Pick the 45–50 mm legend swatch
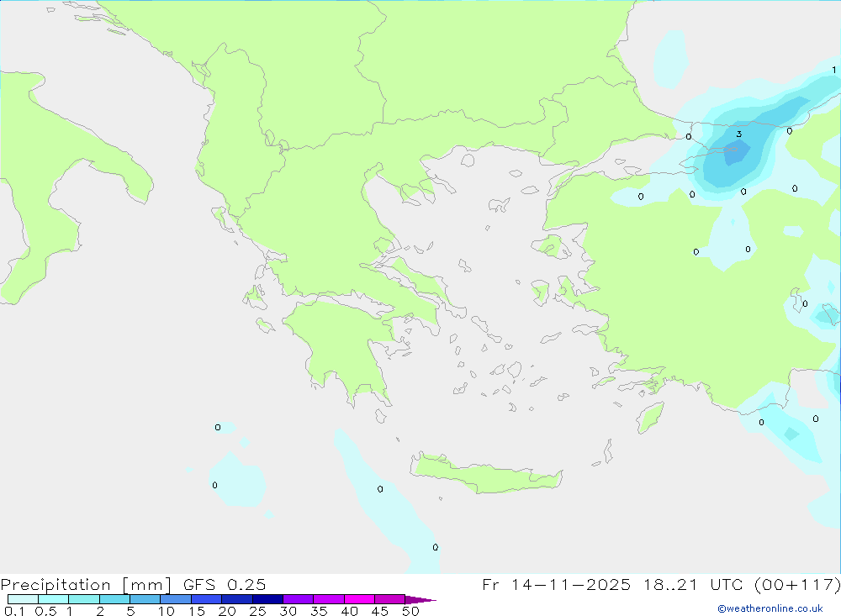The image size is (841, 616). coord(389,599)
